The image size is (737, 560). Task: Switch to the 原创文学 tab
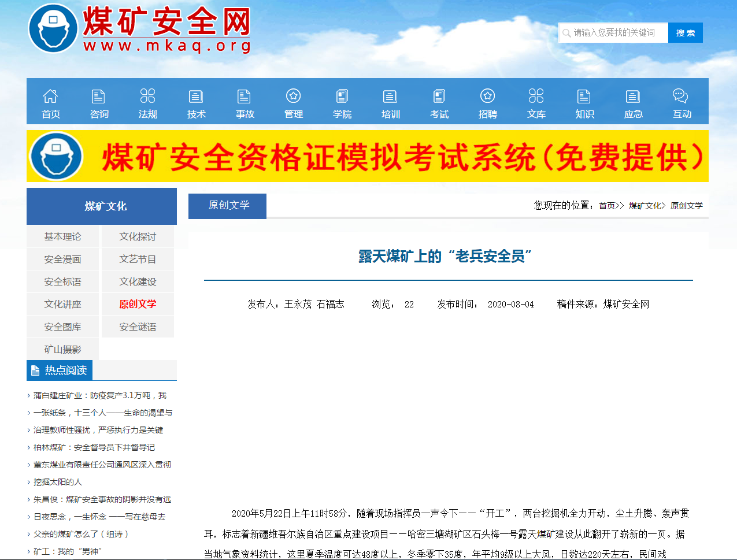pos(227,206)
